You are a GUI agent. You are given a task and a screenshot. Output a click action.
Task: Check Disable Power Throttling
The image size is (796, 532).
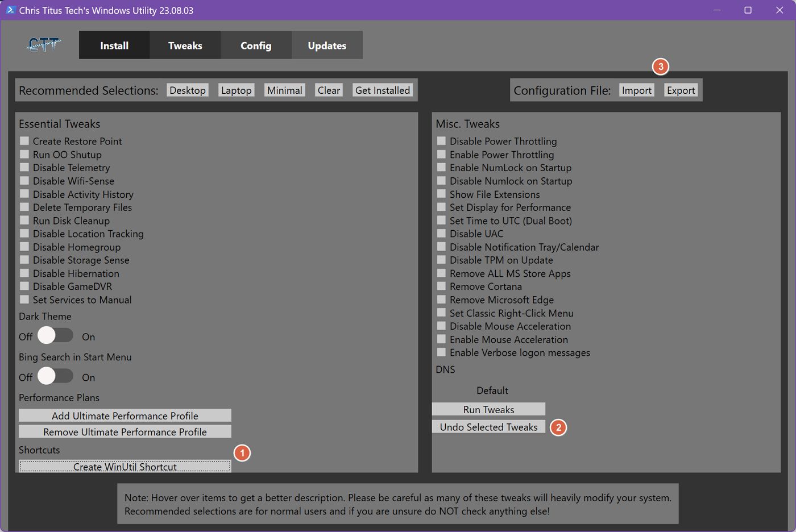[441, 141]
